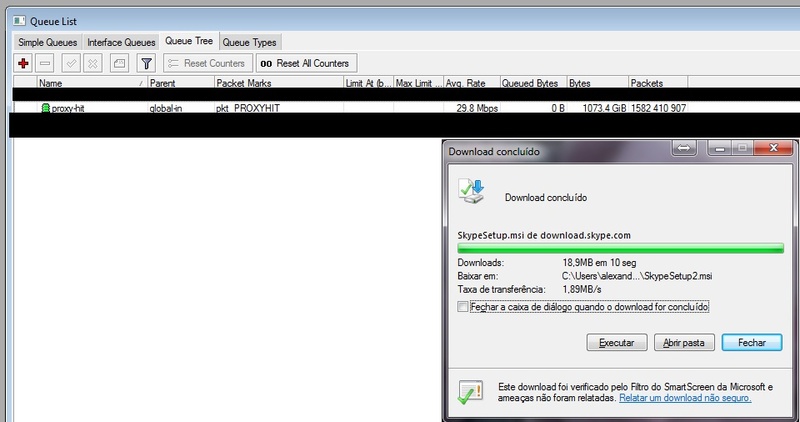Click the green proxy-hit queue icon

[x=45, y=108]
